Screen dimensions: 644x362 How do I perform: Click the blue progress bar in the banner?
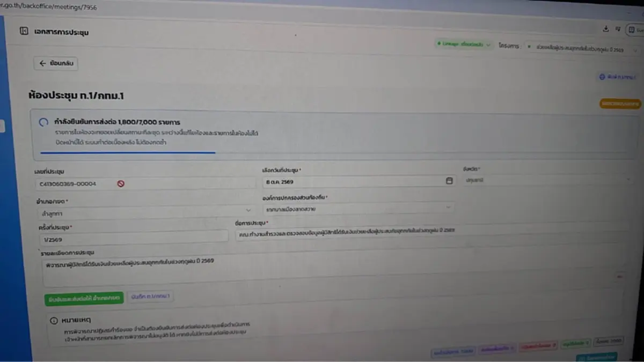(x=125, y=152)
